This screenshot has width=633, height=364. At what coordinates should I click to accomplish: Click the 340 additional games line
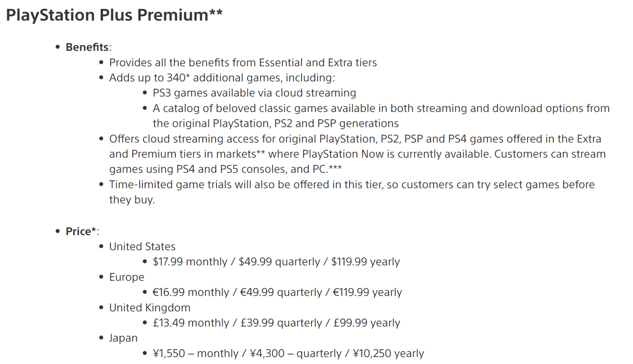(222, 78)
